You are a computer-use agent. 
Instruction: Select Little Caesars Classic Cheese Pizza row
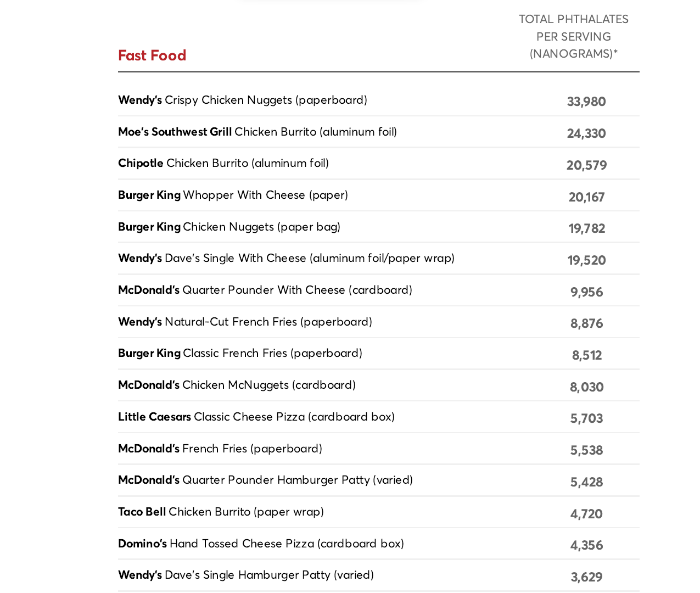click(x=256, y=417)
